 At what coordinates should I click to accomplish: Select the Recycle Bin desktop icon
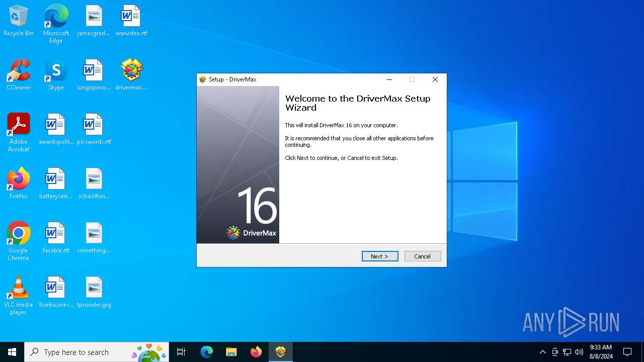tap(19, 21)
